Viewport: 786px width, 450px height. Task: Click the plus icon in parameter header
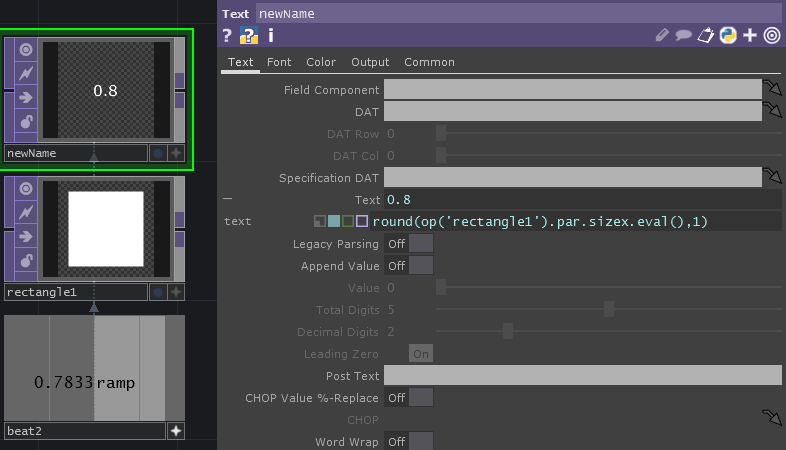(x=750, y=36)
